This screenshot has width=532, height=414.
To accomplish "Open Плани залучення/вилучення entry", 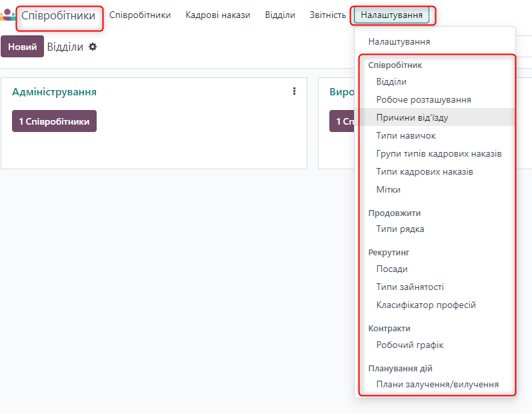I will [435, 385].
